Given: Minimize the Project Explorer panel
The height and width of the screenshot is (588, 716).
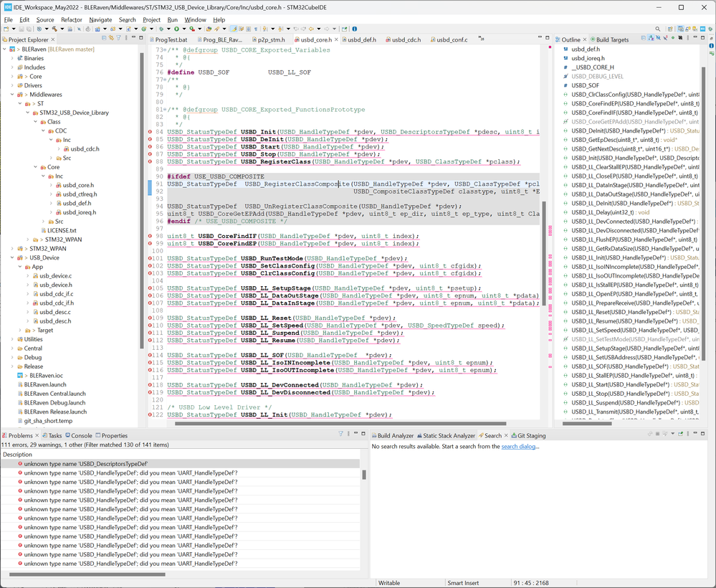Looking at the screenshot, I should [x=133, y=38].
